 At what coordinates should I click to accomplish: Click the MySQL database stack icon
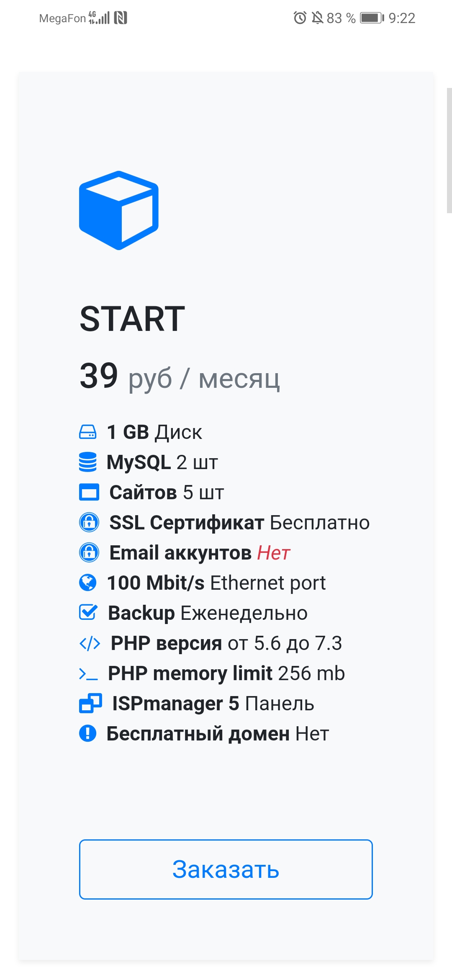pos(88,462)
